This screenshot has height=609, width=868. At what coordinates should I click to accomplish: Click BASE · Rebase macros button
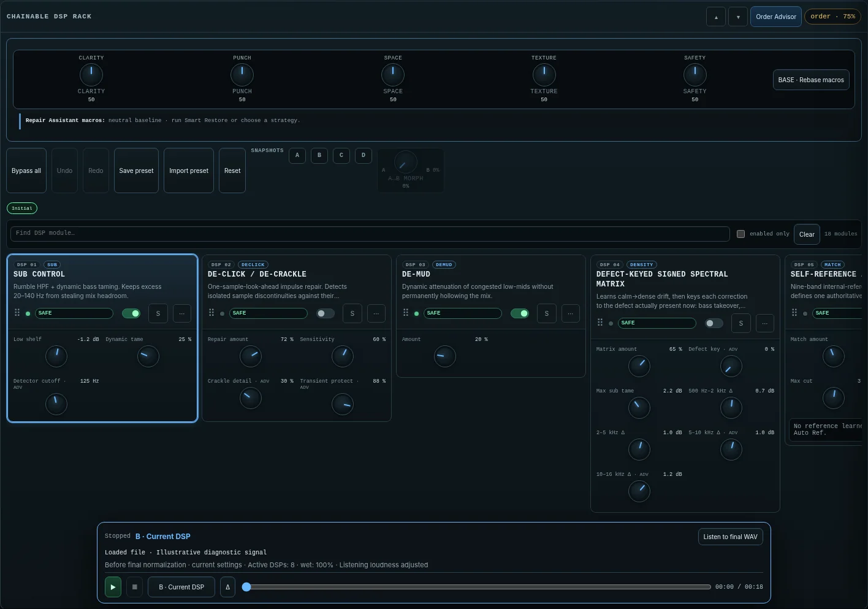(811, 80)
